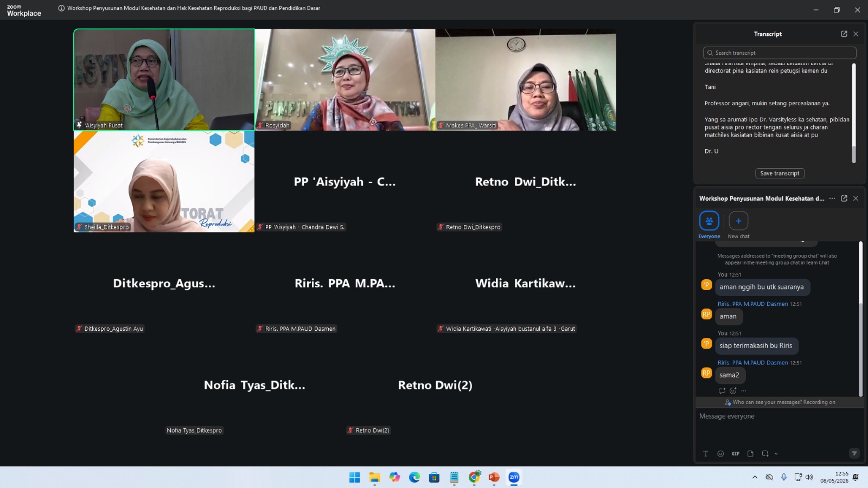Click the 'siap terimakasih bu Riris' message
Image resolution: width=868 pixels, height=488 pixels.
click(756, 346)
